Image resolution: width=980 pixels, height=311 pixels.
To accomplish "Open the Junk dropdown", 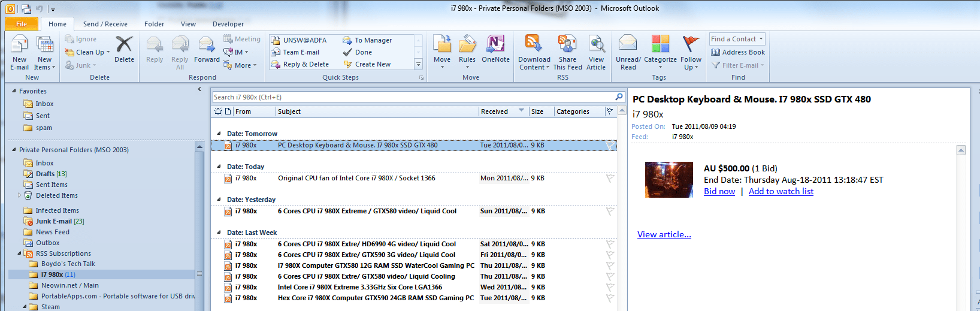I will [x=81, y=65].
